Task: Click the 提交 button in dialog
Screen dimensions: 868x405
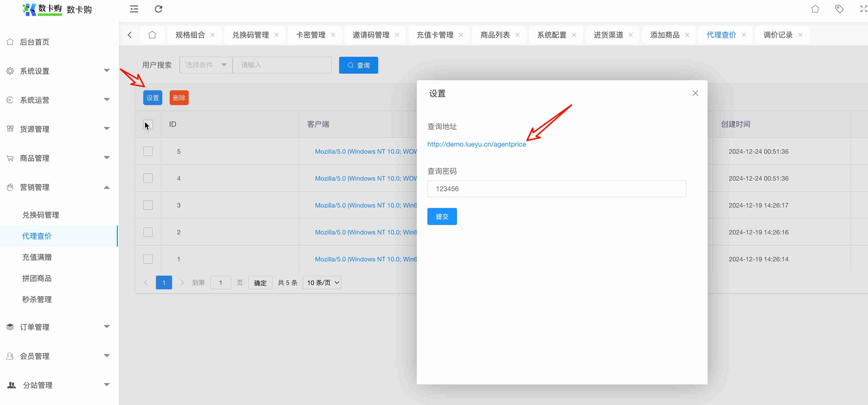Action: [442, 216]
